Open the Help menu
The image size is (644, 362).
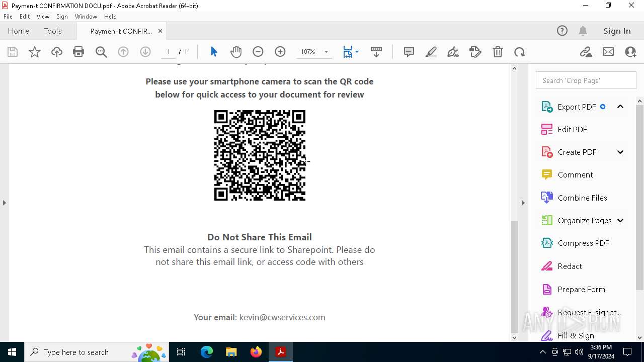(110, 17)
